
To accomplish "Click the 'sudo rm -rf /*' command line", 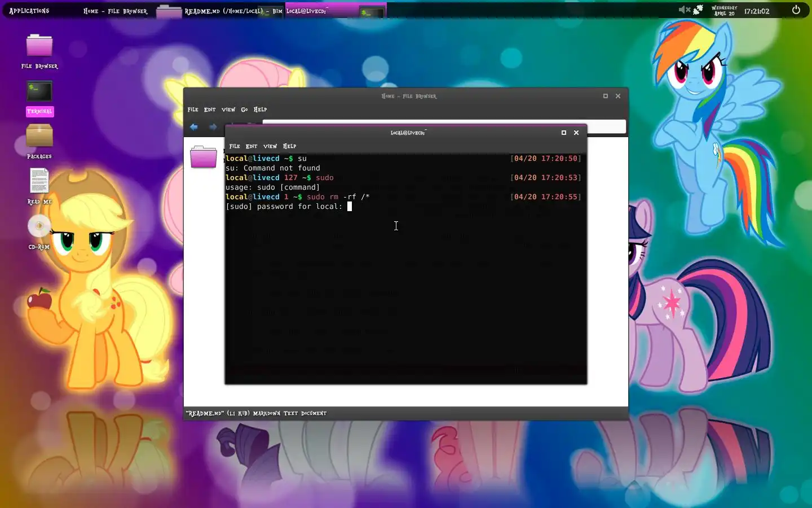I will tap(338, 197).
